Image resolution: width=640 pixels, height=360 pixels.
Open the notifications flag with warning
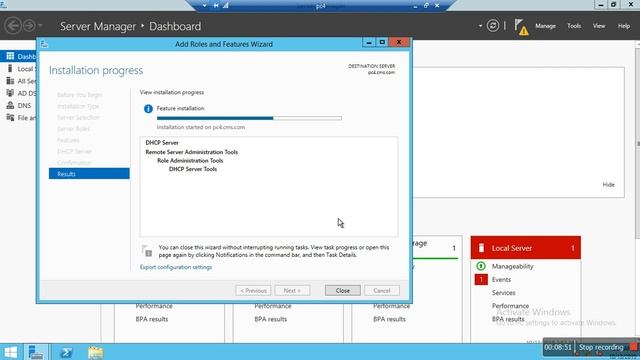click(x=521, y=27)
